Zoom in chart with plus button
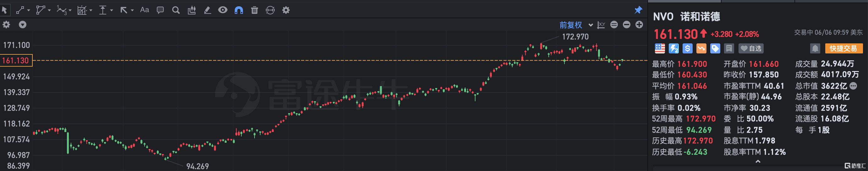This screenshot has width=868, height=171. [x=639, y=25]
